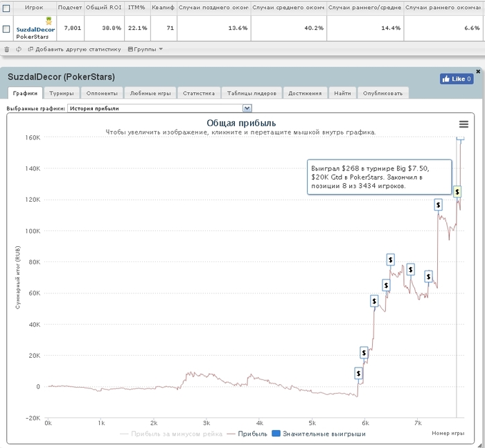Click the $ marker near 10K profit
The width and height of the screenshot is (485, 448).
[x=358, y=373]
